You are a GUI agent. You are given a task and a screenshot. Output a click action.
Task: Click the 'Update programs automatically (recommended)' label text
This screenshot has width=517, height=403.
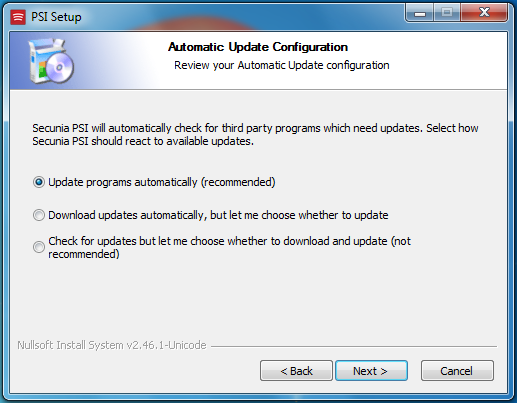(x=162, y=182)
